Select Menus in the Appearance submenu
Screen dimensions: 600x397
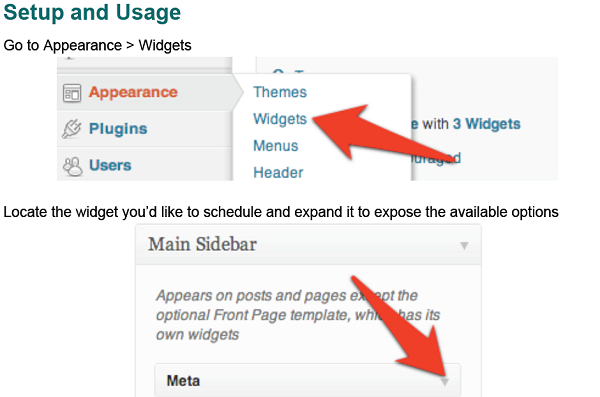click(276, 146)
